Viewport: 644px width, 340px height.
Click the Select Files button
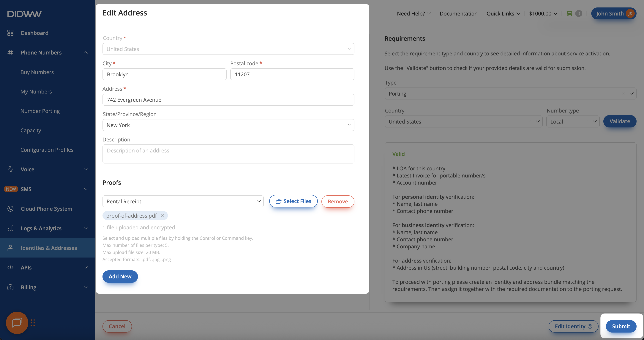[293, 201]
